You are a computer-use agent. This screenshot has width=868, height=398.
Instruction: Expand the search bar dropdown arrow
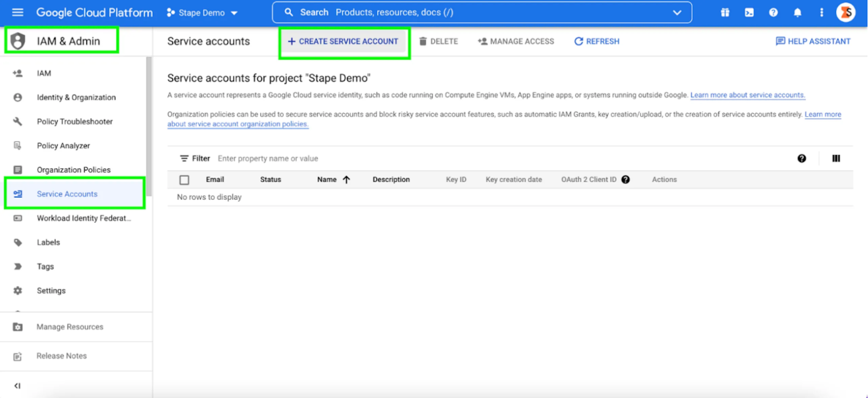click(x=677, y=12)
